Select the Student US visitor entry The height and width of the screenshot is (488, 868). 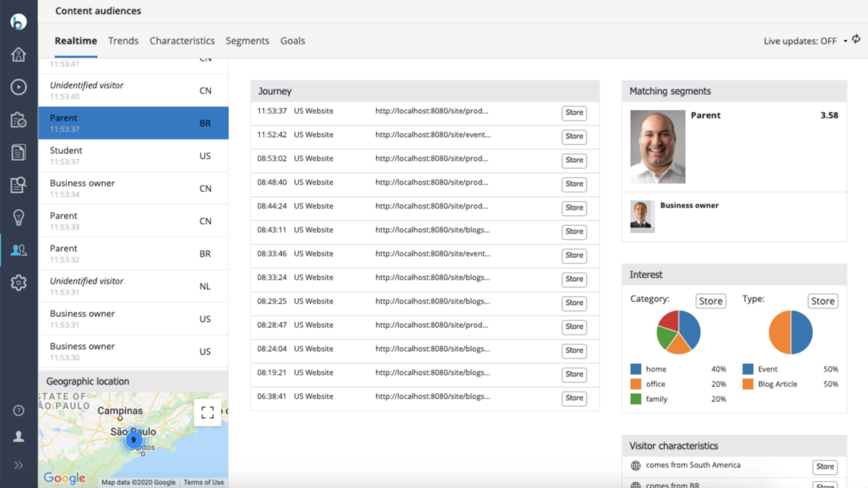tap(133, 155)
